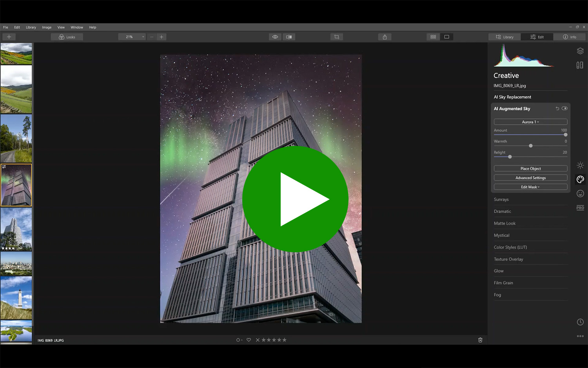Toggle the before/after compare view
The width and height of the screenshot is (588, 368).
pyautogui.click(x=289, y=37)
